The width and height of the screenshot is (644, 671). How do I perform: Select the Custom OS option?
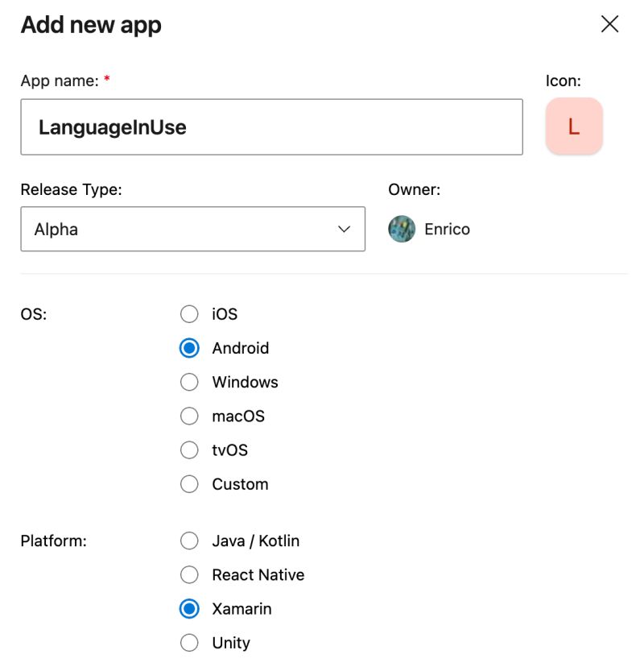click(189, 483)
